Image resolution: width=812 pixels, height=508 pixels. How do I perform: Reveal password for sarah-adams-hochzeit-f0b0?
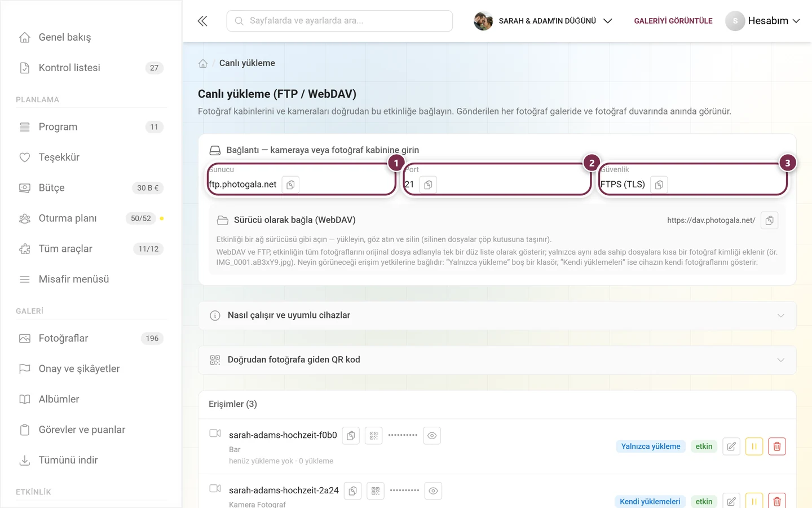pyautogui.click(x=432, y=436)
